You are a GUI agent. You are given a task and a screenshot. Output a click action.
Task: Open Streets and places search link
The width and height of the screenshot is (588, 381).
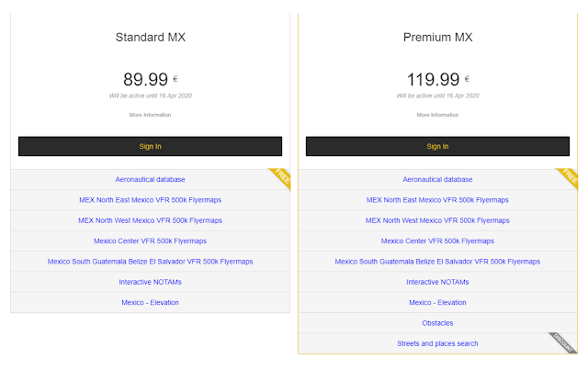click(x=437, y=343)
